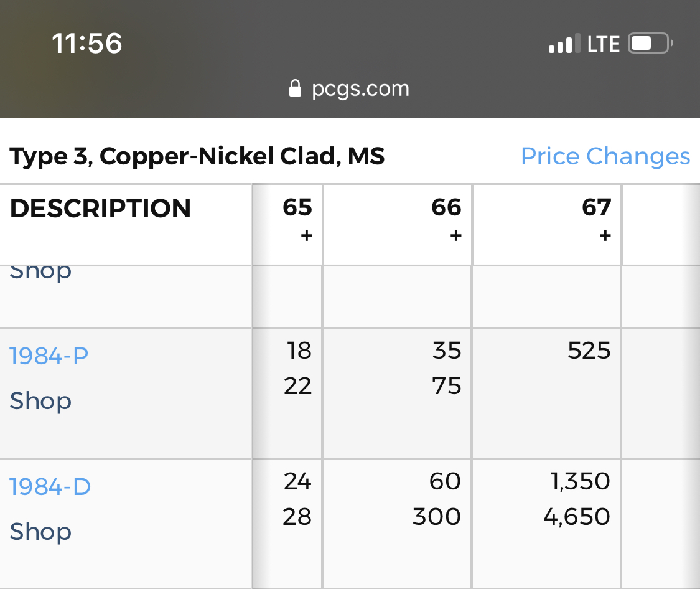Viewport: 700px width, 589px height.
Task: Click the 525 price for 1984-P
Action: [589, 351]
